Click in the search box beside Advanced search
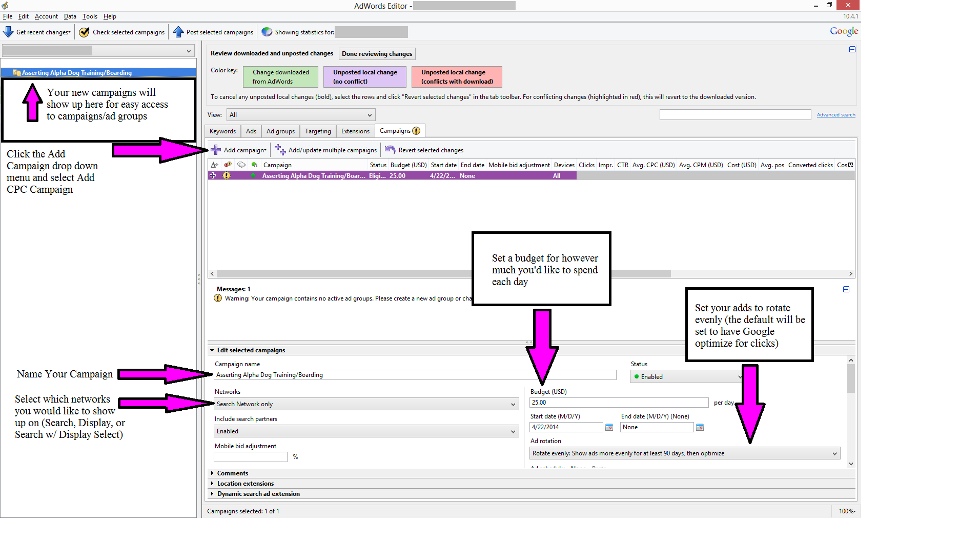Image resolution: width=980 pixels, height=560 pixels. 735,114
